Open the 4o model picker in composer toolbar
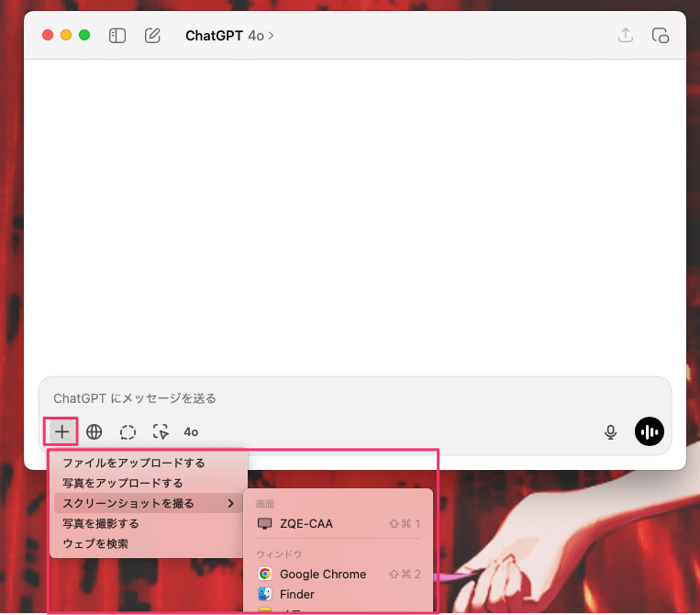 pyautogui.click(x=191, y=431)
